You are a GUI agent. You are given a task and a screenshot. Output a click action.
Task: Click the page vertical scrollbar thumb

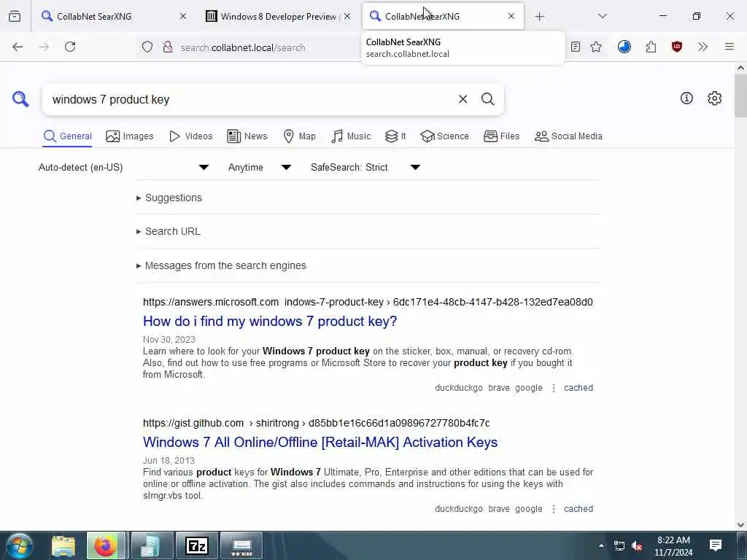tap(740, 96)
